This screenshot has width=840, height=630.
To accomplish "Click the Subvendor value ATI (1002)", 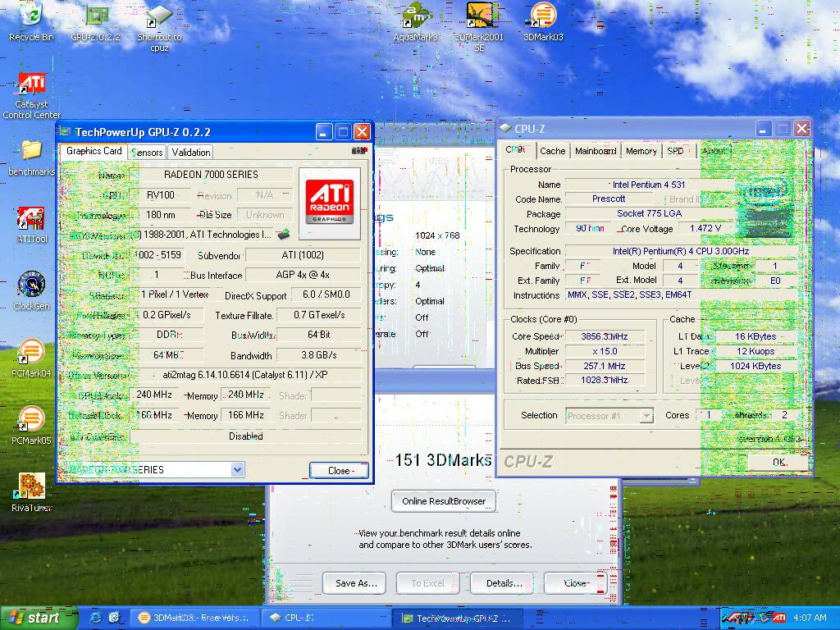I will 303,255.
